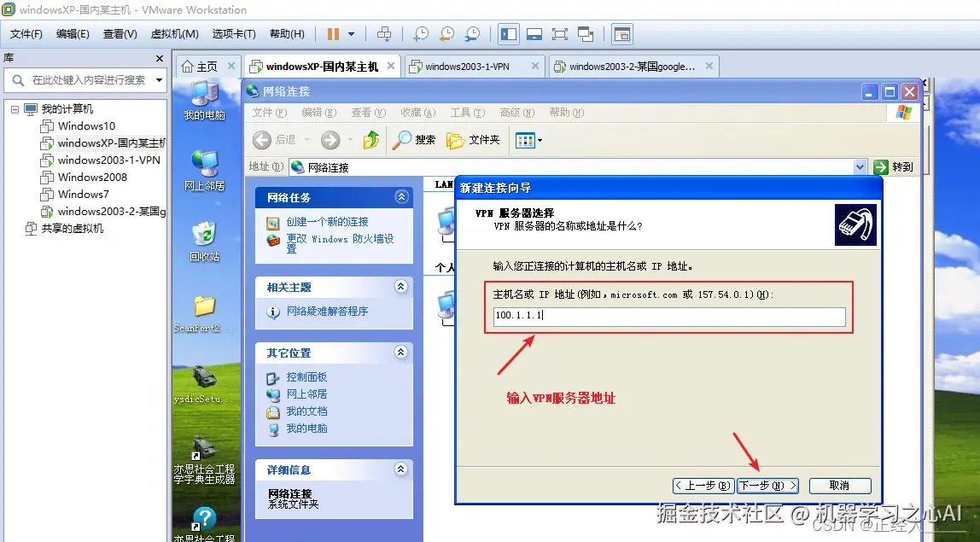Open 工具(T) menu in 网络连接 window
The image size is (980, 542).
(468, 113)
